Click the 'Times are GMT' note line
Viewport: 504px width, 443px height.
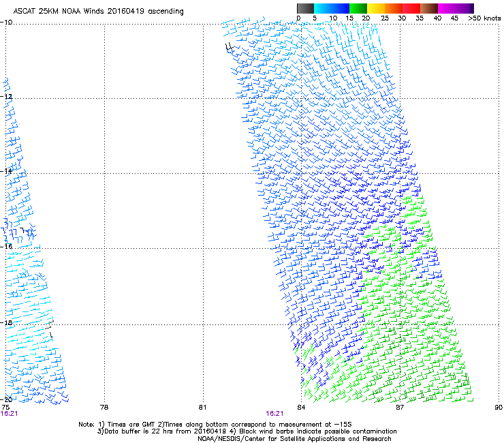point(215,425)
